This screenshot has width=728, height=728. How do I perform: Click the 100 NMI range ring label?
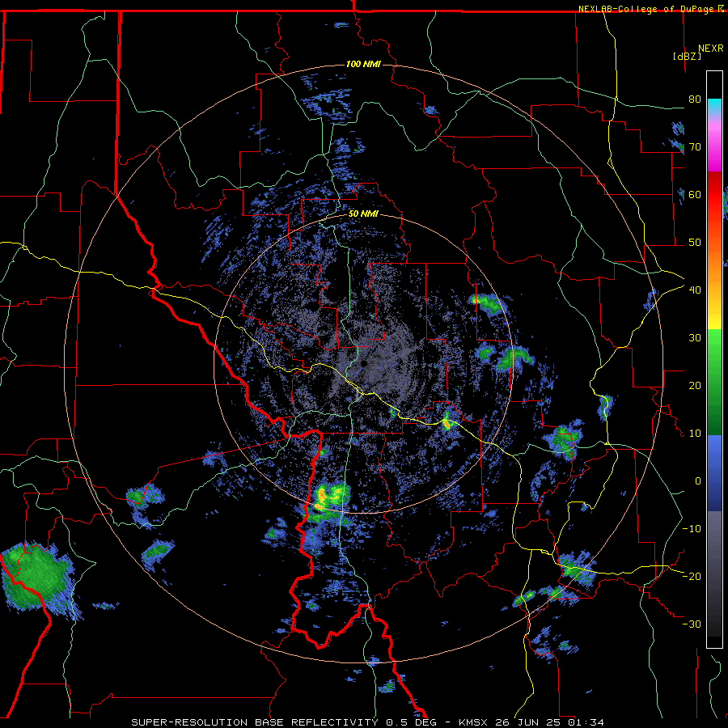pos(363,64)
